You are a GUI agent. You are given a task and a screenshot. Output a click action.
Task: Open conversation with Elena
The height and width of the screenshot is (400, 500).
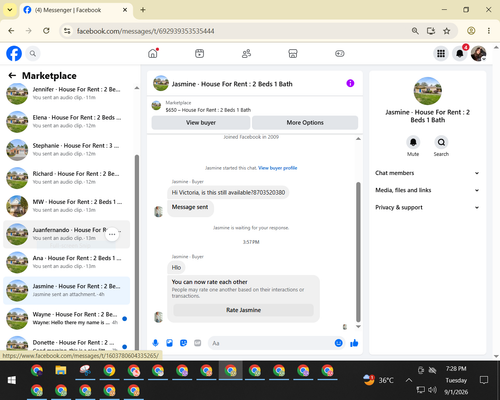pyautogui.click(x=67, y=122)
